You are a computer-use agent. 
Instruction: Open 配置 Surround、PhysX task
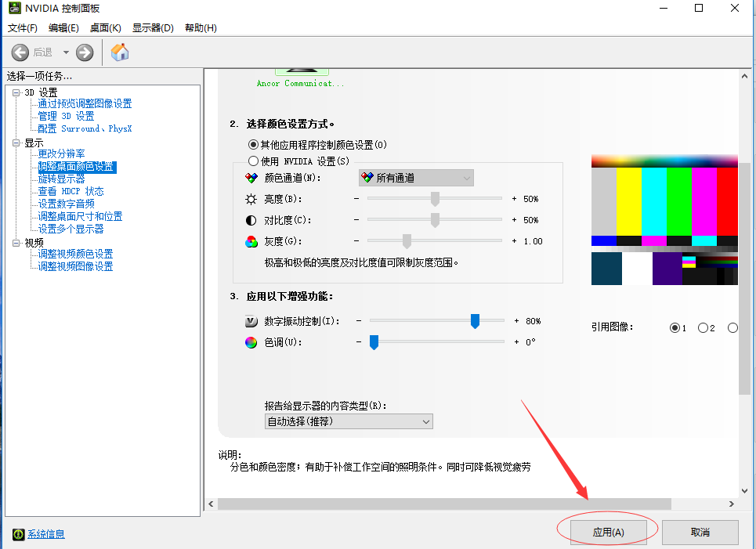85,128
